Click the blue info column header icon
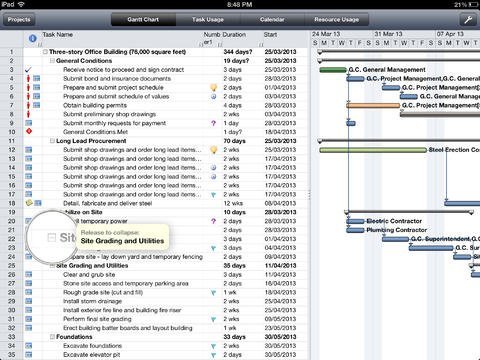The width and height of the screenshot is (480, 360). click(x=32, y=38)
